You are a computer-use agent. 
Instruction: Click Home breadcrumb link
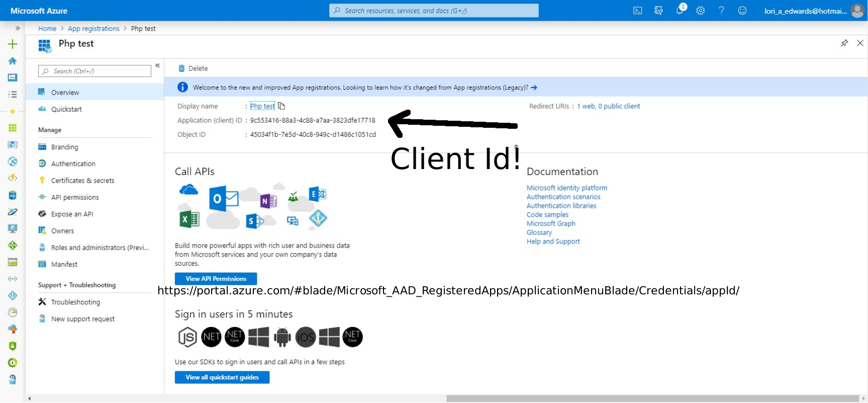tap(47, 29)
